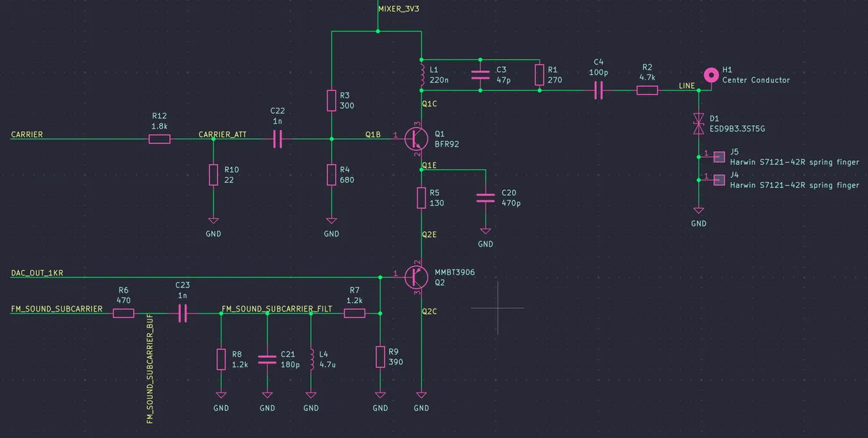Select the R7 resistor symbol
This screenshot has height=438, width=868.
tap(354, 313)
